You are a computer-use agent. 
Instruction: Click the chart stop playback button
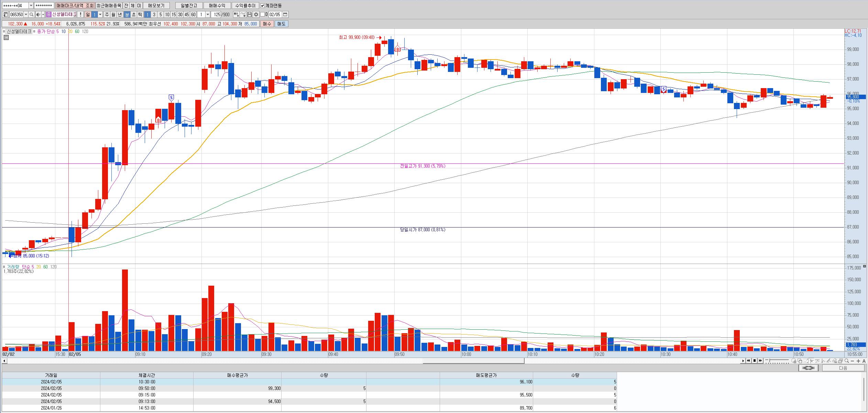(x=754, y=361)
